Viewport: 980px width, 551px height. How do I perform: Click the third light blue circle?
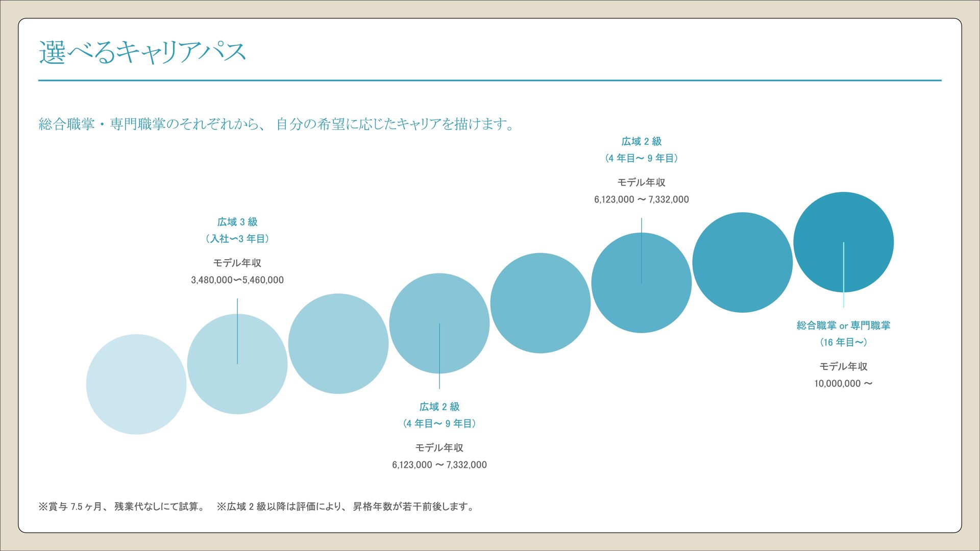coord(338,343)
